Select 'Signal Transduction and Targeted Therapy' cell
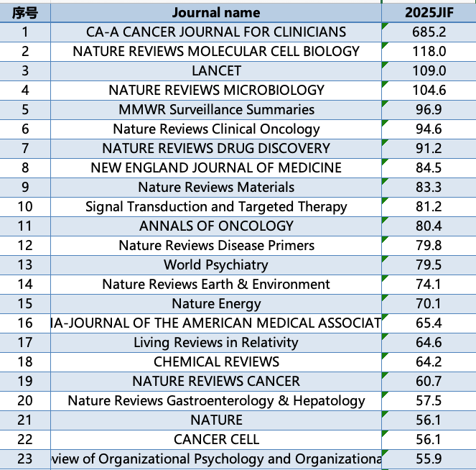The height and width of the screenshot is (470, 476). tap(216, 206)
